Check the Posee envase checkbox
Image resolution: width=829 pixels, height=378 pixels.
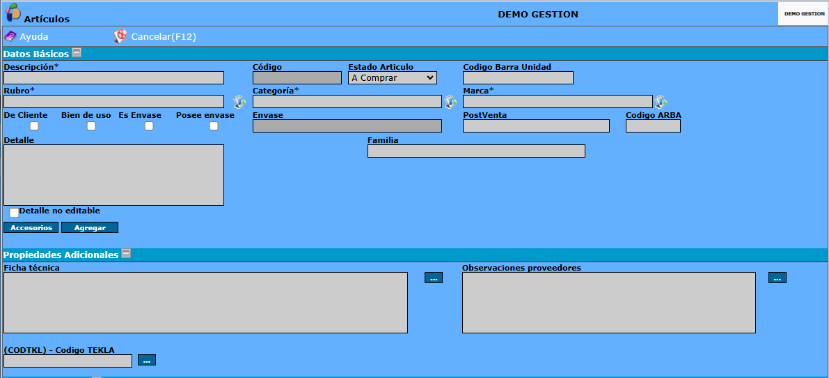tap(214, 126)
